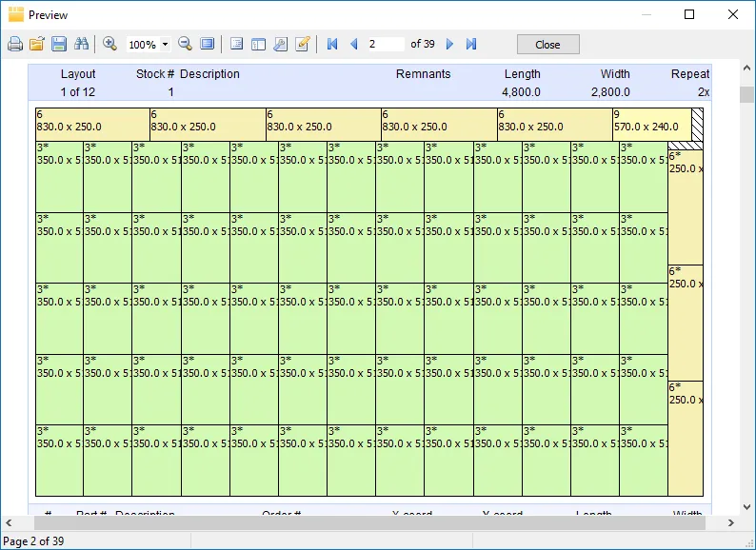Open the 100% zoom level dropdown
The width and height of the screenshot is (756, 550).
pyautogui.click(x=166, y=45)
